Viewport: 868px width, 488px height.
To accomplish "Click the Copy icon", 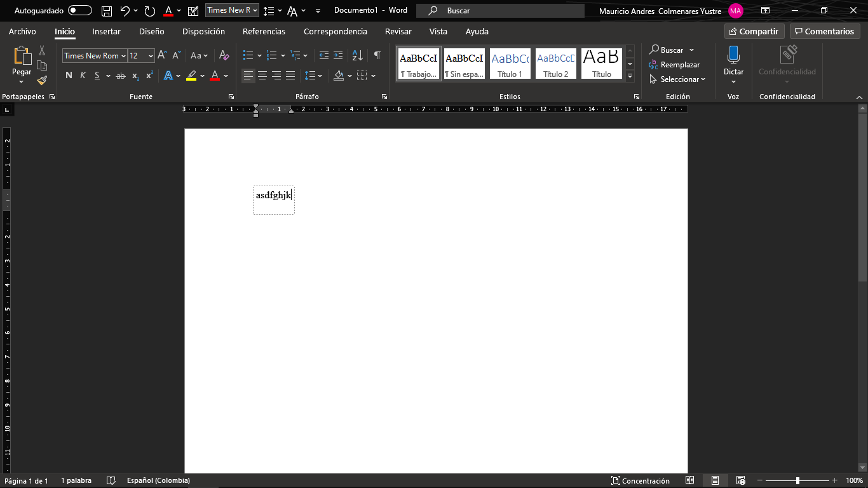I will (42, 65).
